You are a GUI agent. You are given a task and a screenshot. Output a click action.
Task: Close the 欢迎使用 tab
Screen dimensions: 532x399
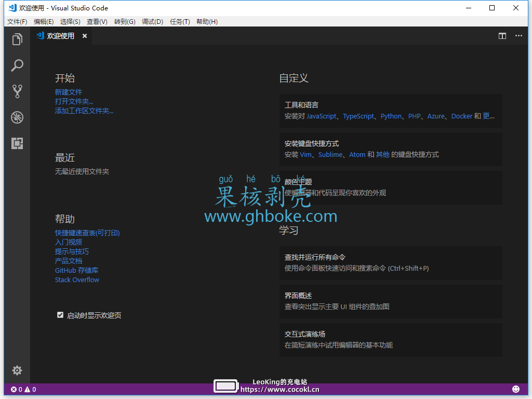pyautogui.click(x=85, y=36)
